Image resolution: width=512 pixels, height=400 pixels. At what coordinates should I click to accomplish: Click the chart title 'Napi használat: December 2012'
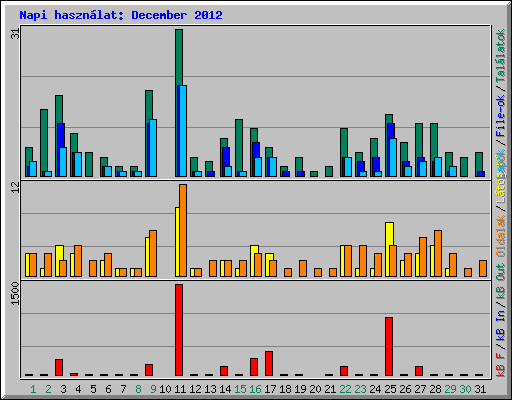tap(121, 15)
